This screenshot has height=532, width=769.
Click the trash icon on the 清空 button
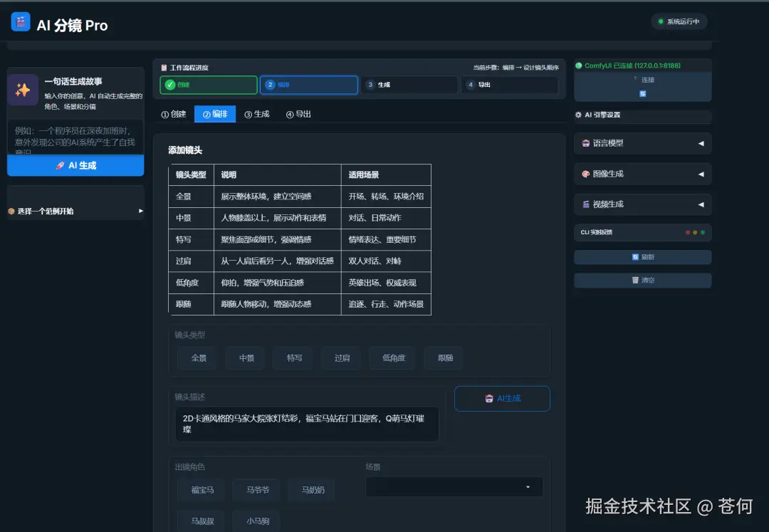[635, 280]
